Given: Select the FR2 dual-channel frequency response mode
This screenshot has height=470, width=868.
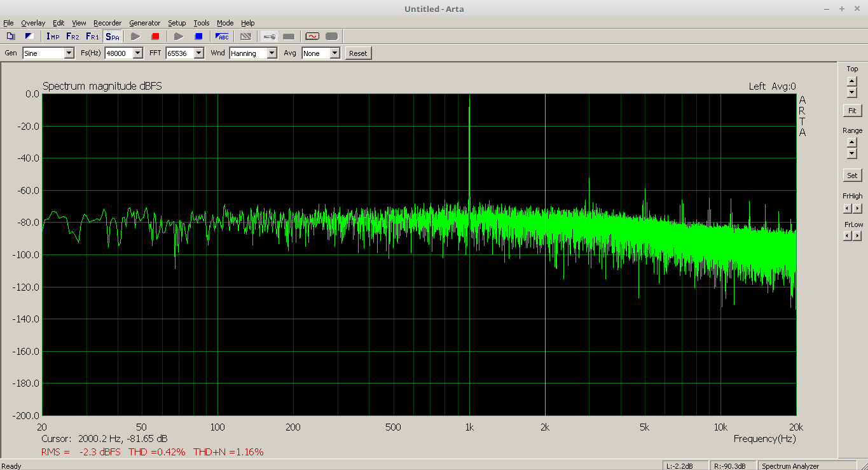Looking at the screenshot, I should click(72, 36).
